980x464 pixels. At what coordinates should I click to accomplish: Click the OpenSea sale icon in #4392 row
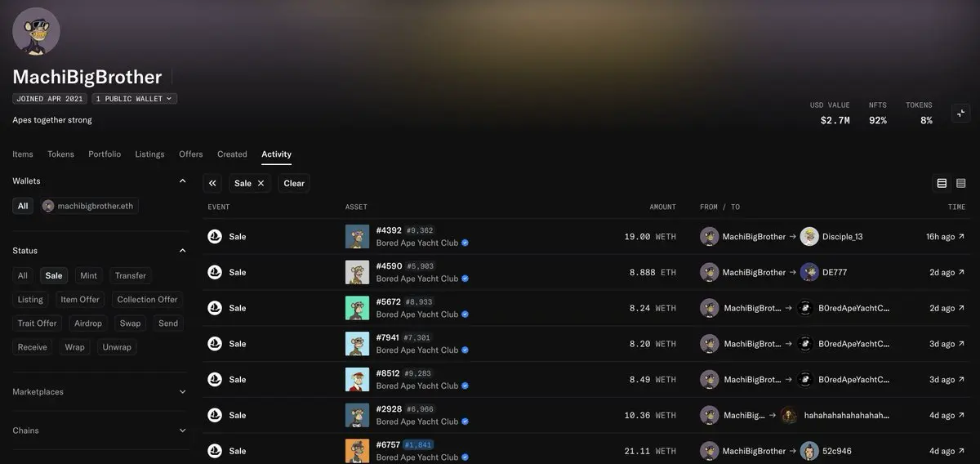[215, 237]
